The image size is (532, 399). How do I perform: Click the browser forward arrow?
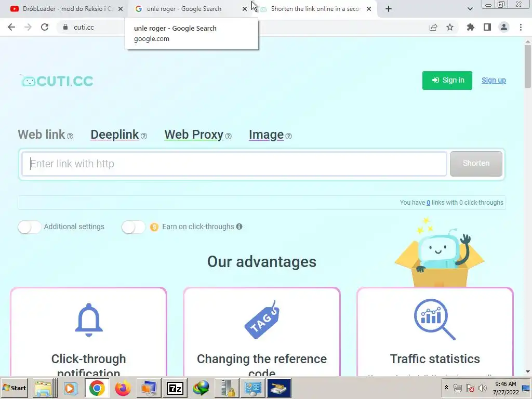point(28,27)
